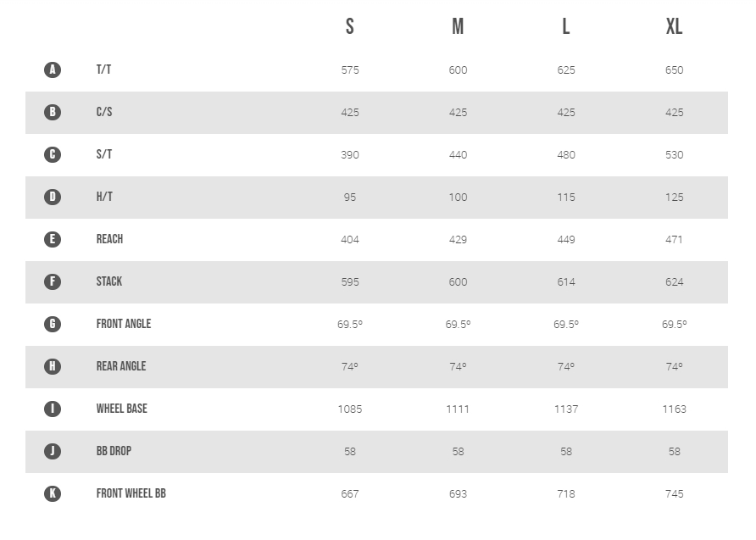The image size is (756, 540).
Task: Choose the XL size column header
Action: click(x=674, y=26)
